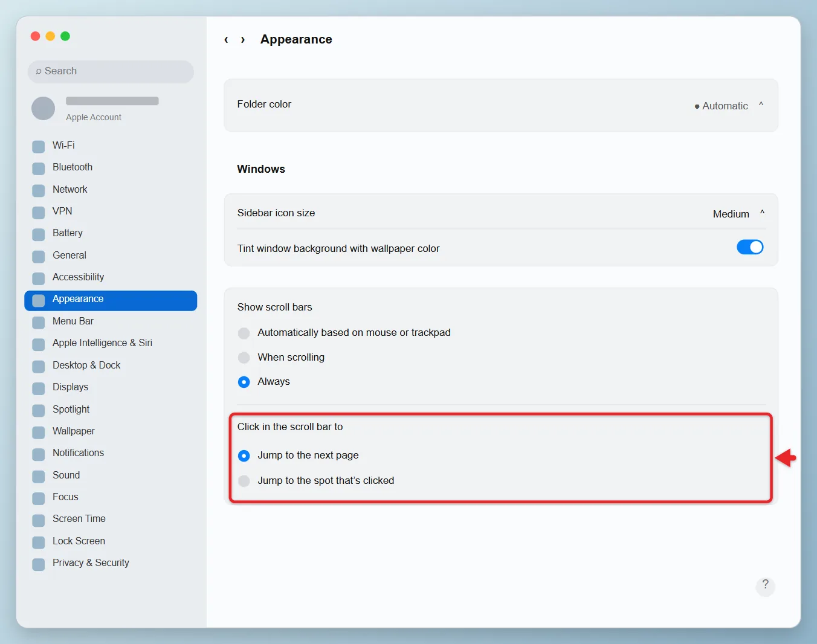Open the Folder color Automatic dropdown
The width and height of the screenshot is (817, 644).
[x=729, y=106]
